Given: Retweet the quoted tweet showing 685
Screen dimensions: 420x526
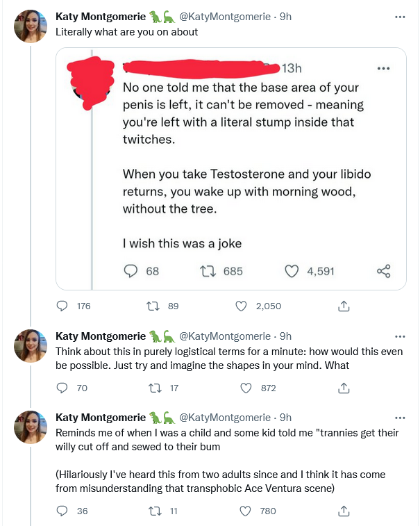Looking at the screenshot, I should [x=208, y=271].
